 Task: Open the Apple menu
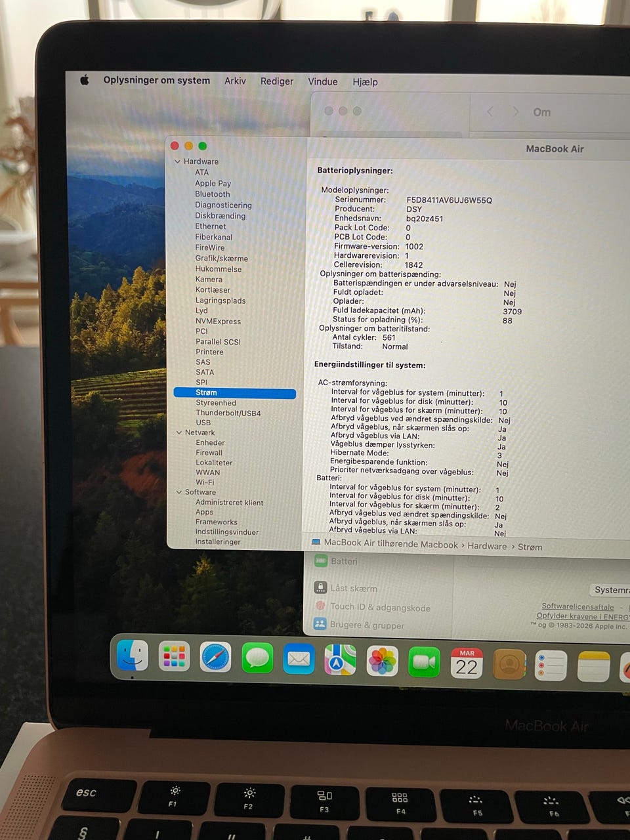(84, 80)
